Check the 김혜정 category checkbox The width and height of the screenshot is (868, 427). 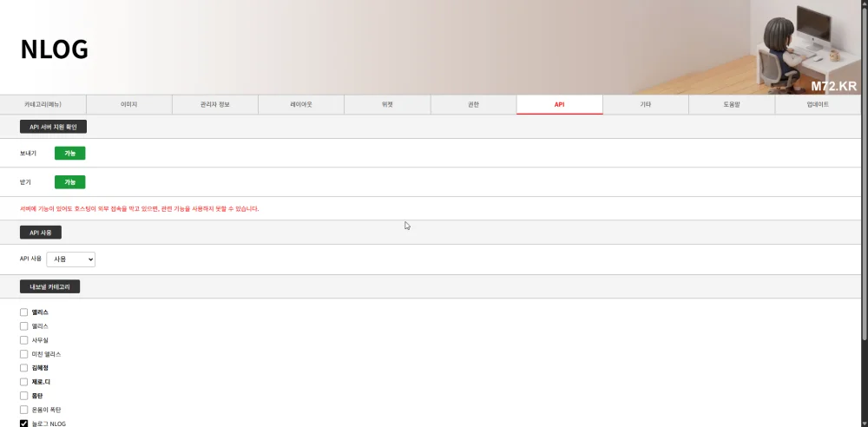tap(23, 368)
